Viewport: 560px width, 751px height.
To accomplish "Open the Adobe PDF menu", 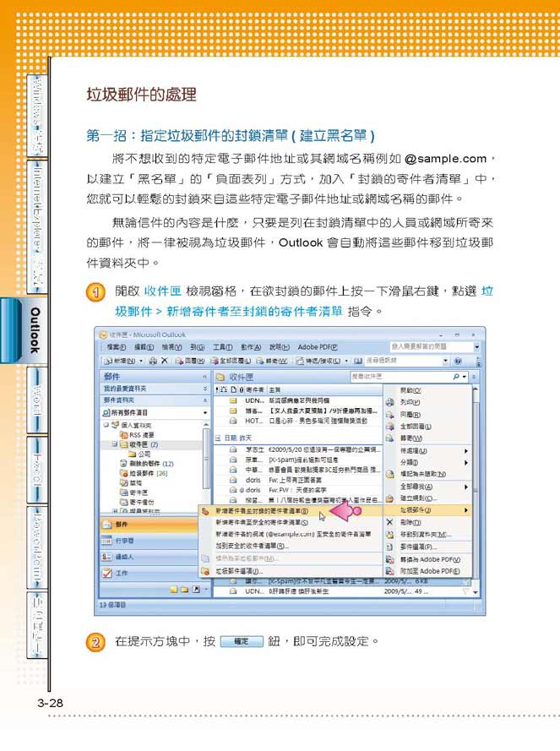I will [318, 347].
